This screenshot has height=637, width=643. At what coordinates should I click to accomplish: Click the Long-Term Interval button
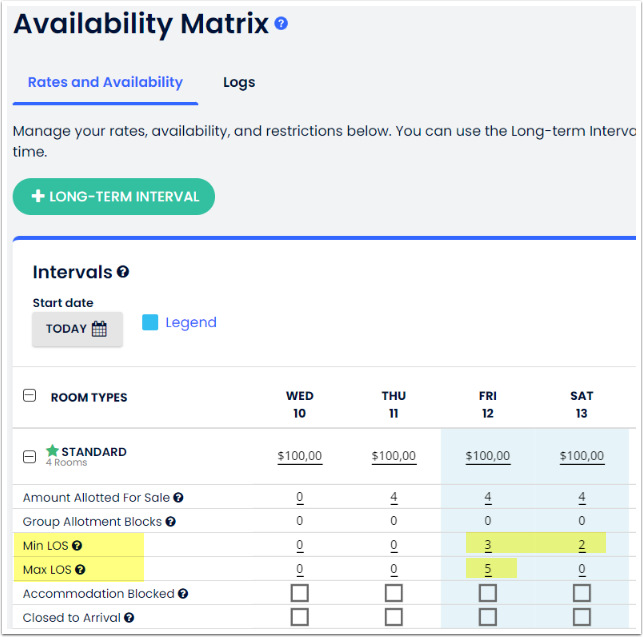(114, 196)
